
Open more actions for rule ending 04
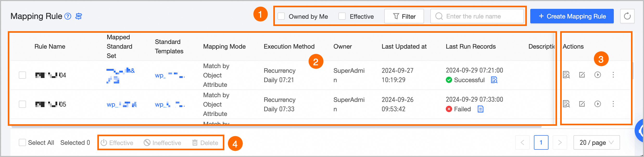[613, 75]
